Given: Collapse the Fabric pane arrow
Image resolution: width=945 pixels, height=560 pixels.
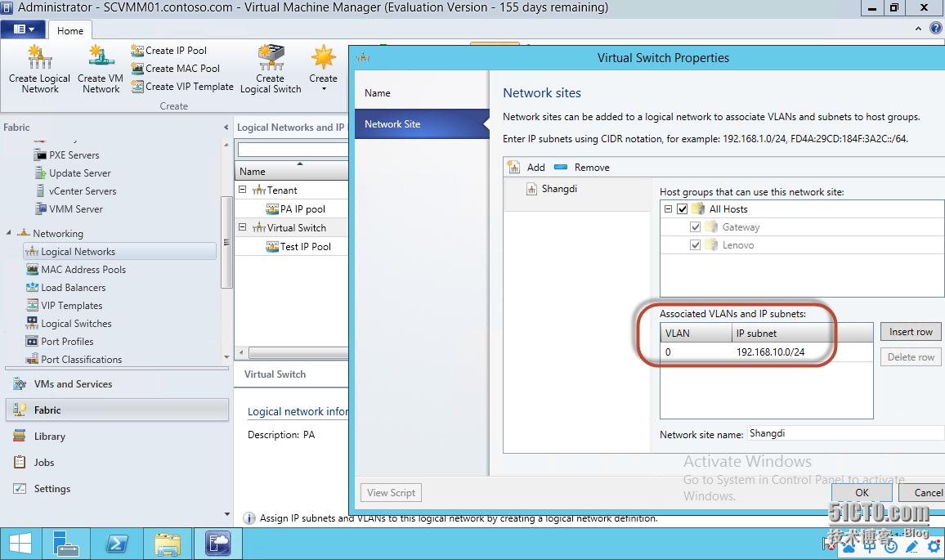Looking at the screenshot, I should point(226,128).
